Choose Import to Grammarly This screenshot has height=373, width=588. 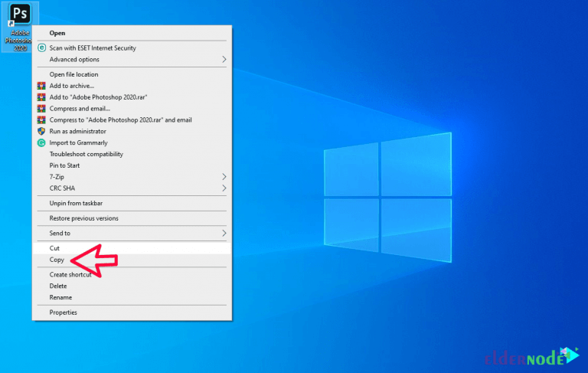pos(132,142)
